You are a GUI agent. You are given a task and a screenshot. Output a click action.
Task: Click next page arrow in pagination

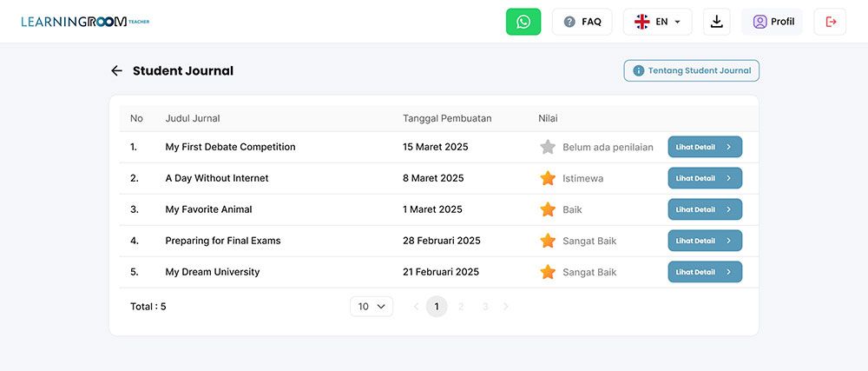[x=506, y=307]
